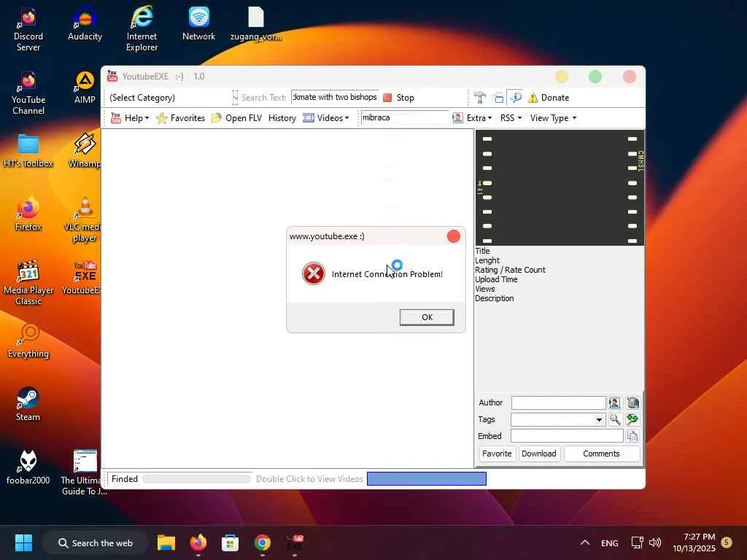Click the red error icon in the dialog

point(313,274)
